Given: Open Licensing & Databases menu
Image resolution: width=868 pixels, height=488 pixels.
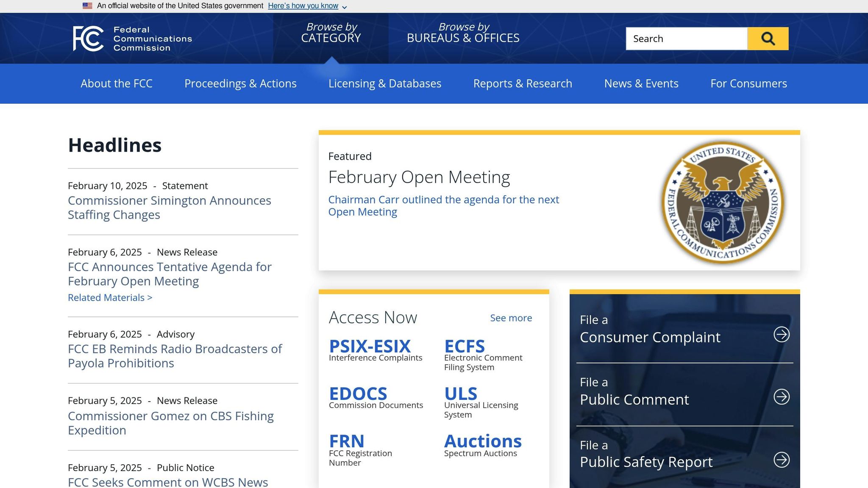Looking at the screenshot, I should pos(385,83).
